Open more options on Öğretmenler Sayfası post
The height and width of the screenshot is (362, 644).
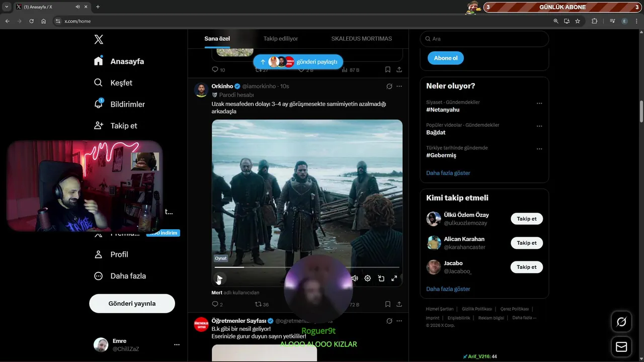tap(399, 321)
